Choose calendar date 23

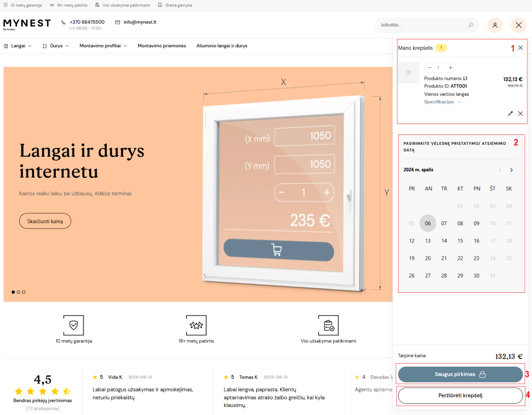point(477,258)
